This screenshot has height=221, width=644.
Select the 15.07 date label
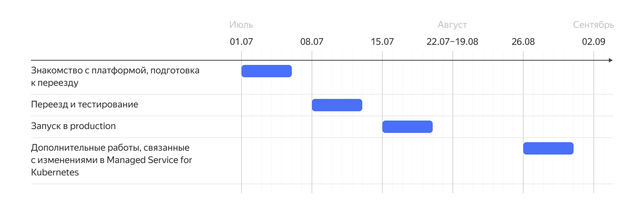point(382,42)
